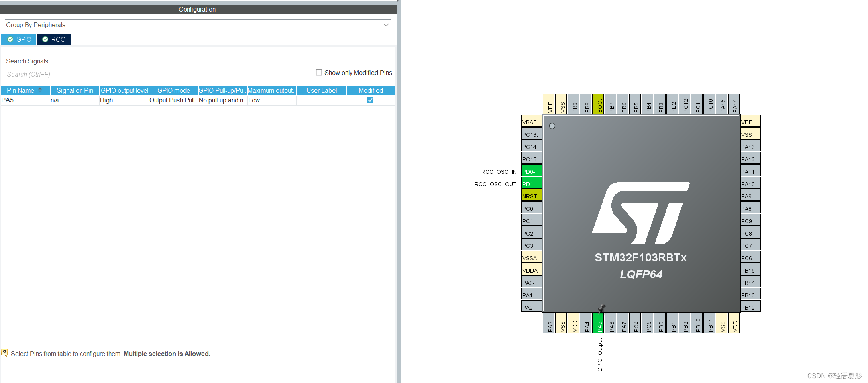The width and height of the screenshot is (868, 383).
Task: Click the green PA5 pin on chip
Action: coord(599,322)
